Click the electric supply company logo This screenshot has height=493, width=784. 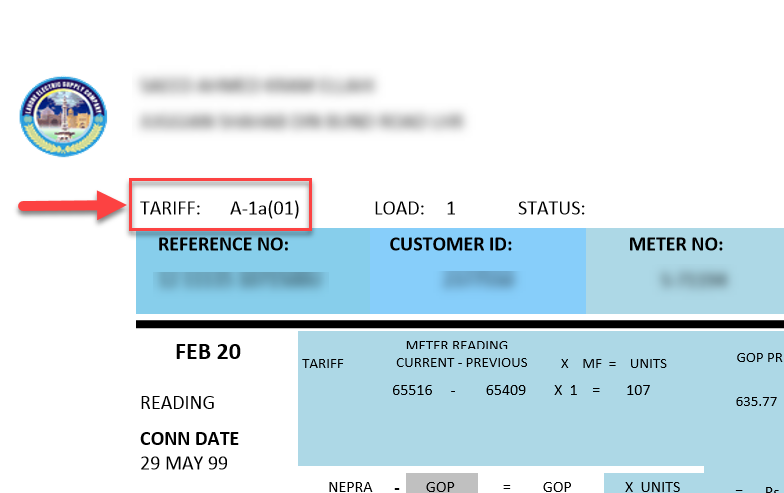point(63,116)
